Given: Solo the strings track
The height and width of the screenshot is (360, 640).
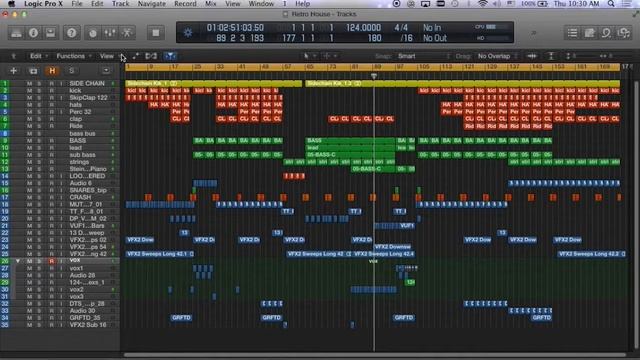Looking at the screenshot, I should [40, 162].
